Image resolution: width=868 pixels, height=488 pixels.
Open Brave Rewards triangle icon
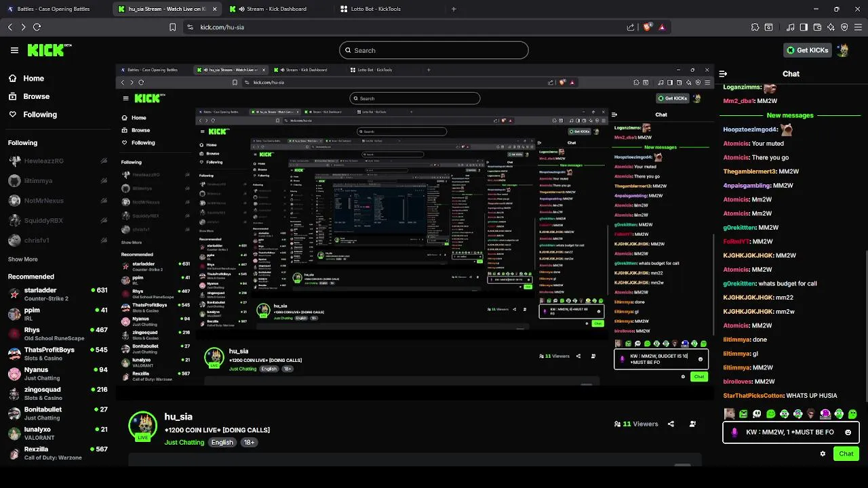pyautogui.click(x=662, y=27)
